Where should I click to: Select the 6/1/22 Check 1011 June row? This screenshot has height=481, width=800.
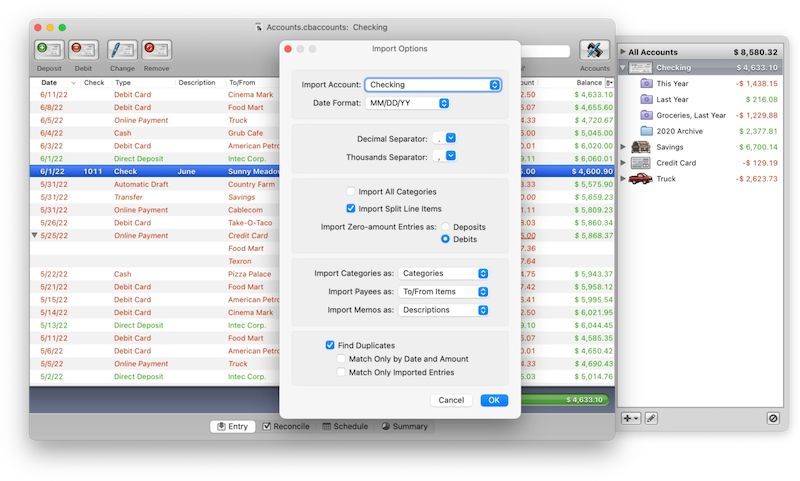point(155,171)
